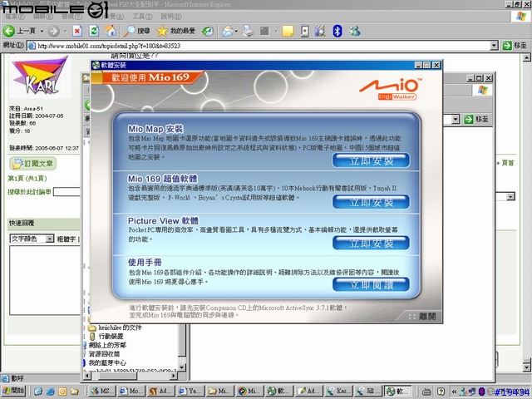The height and width of the screenshot is (399, 532).
Task: Click the yellow note toolbar icon
Action: coord(288,32)
